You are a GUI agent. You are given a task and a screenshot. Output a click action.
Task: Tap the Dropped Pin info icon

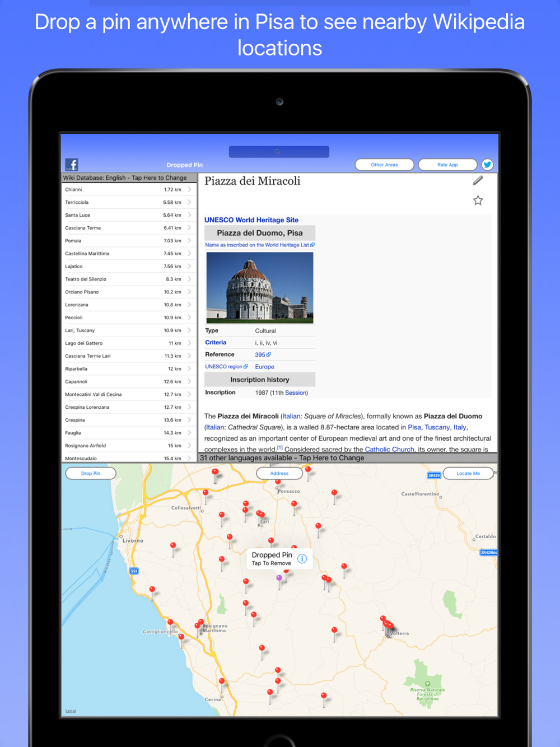(x=302, y=558)
